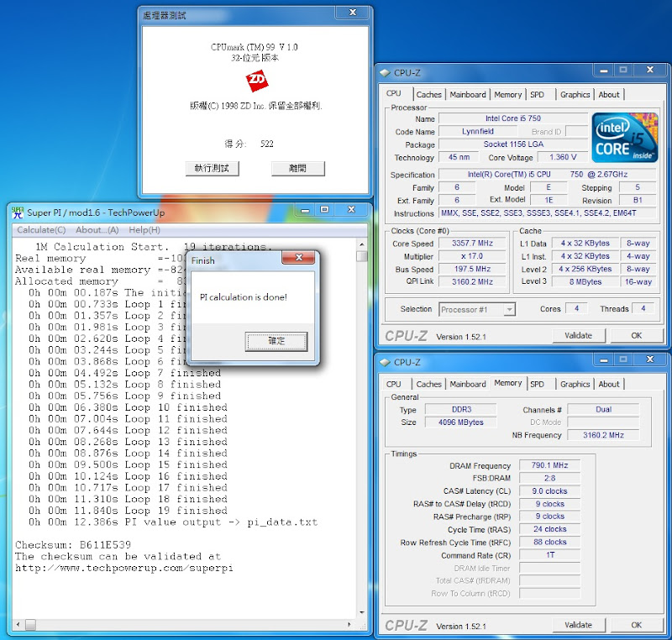
Task: Click the Core Speed value 3357.7 MHz
Action: (x=472, y=244)
